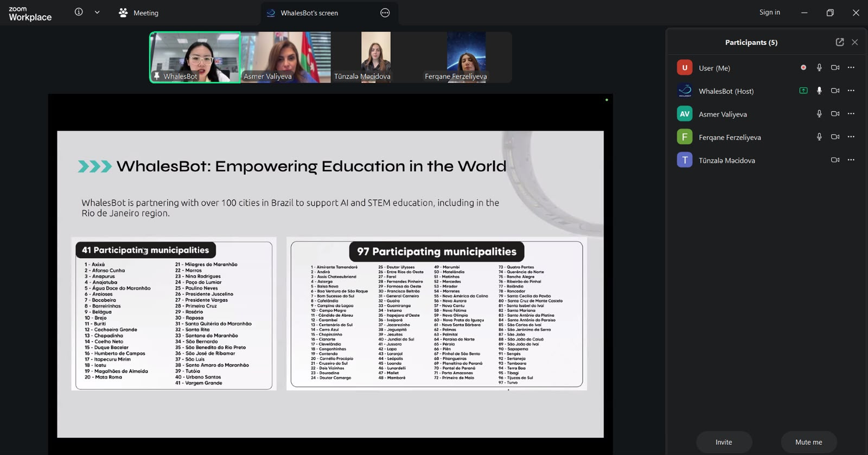Viewport: 868px width, 455px height.
Task: Open more options for Tünzalə Məcidova
Action: pos(851,160)
